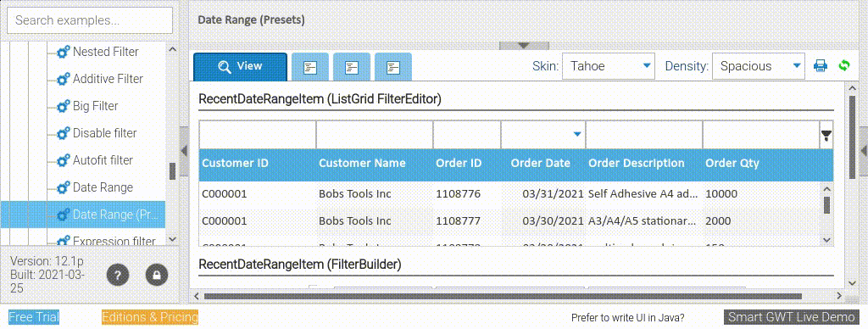Select Date Range (Pr... example
Screen dimensions: 868x329
tap(82, 215)
